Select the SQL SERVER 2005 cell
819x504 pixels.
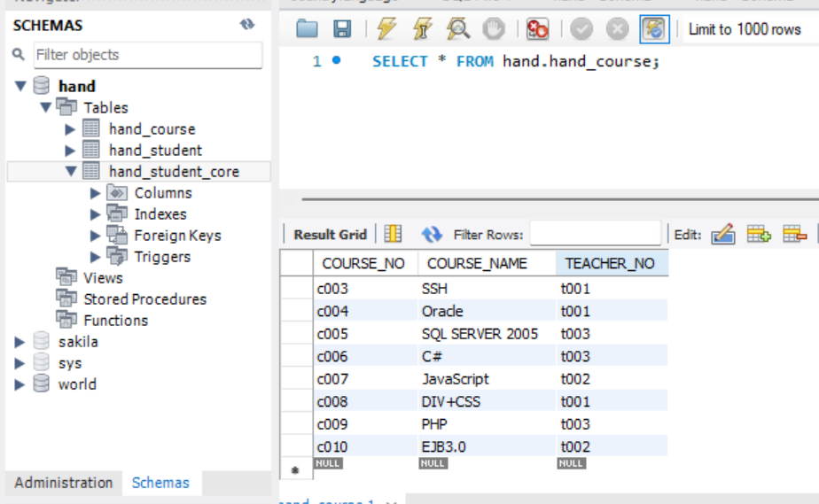tap(487, 333)
